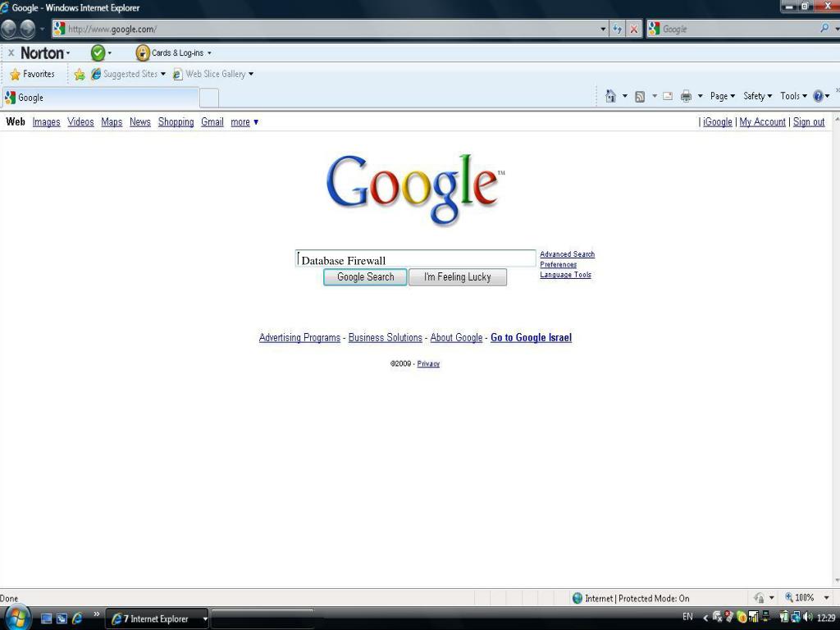Viewport: 840px width, 630px height.
Task: Open a new blank tab
Action: click(209, 98)
